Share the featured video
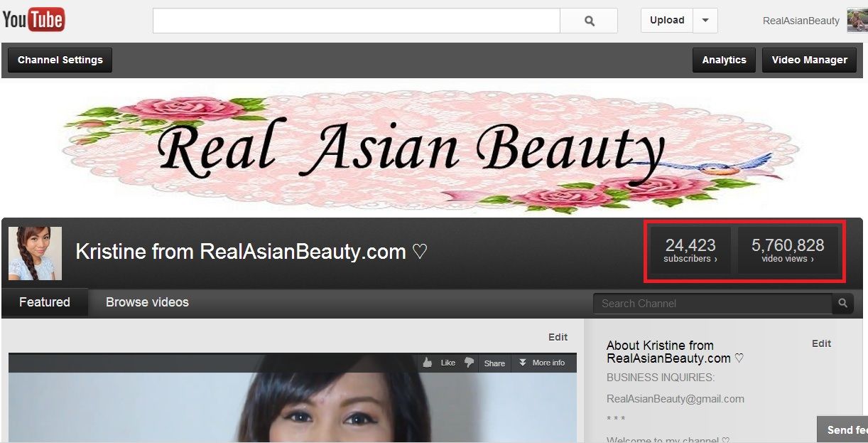Viewport: 868px width, 443px height. pyautogui.click(x=494, y=363)
